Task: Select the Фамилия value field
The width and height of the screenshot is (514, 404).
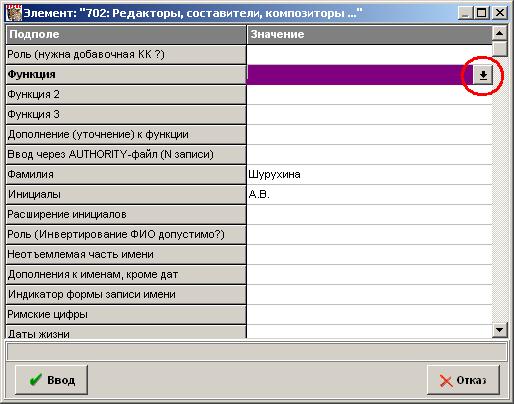Action: (x=369, y=174)
